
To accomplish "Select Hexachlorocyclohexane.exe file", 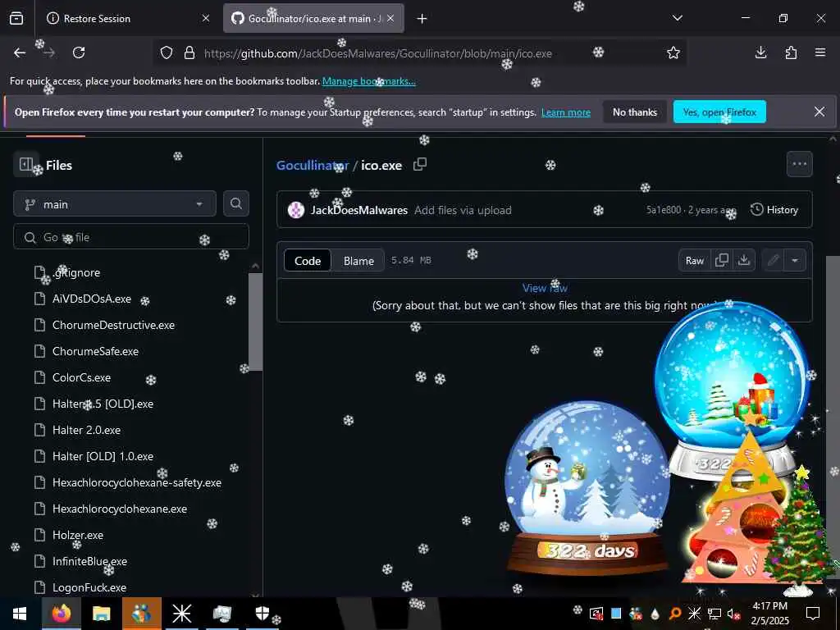I will pos(120,509).
